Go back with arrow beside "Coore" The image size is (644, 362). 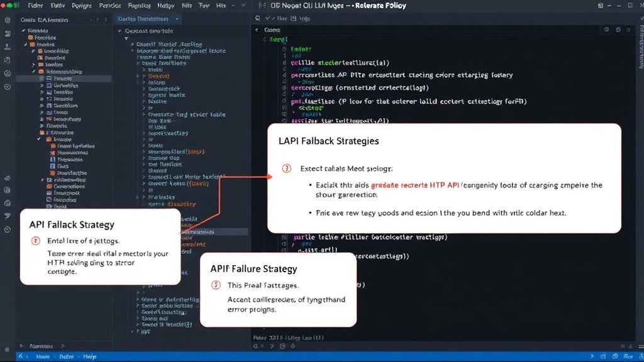coord(257,30)
